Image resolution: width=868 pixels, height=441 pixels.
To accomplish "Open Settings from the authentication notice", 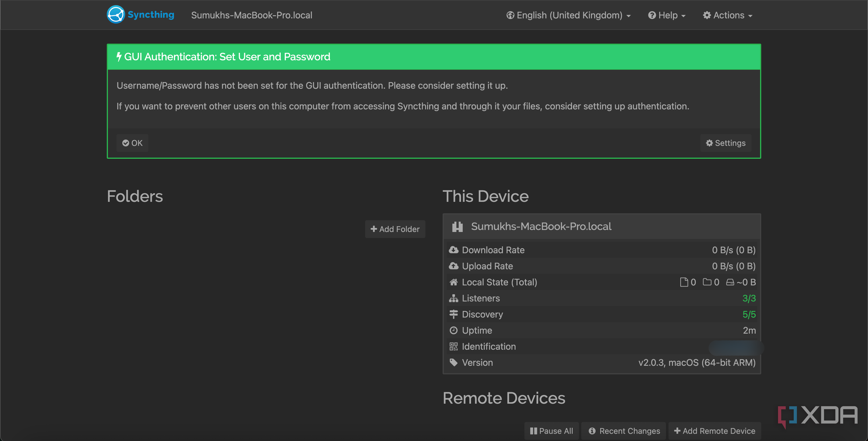I will [725, 143].
